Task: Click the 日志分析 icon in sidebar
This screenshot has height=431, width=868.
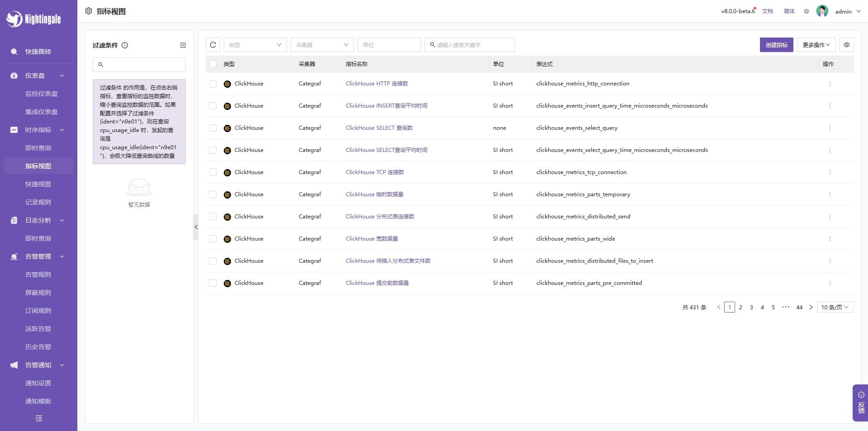Action: point(14,220)
